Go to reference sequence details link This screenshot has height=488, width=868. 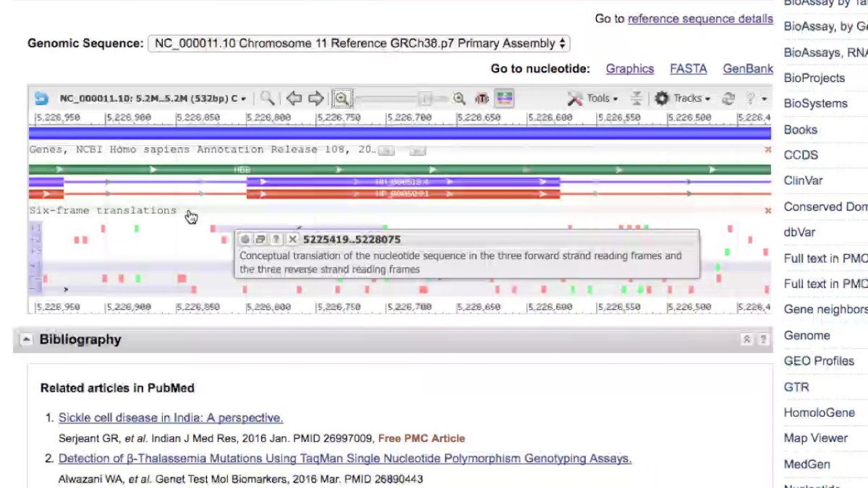pyautogui.click(x=701, y=19)
